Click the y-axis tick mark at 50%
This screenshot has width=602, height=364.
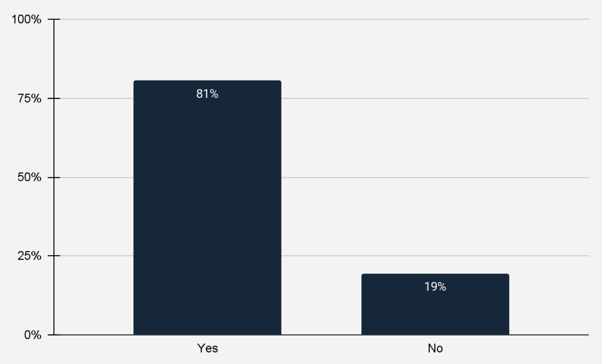(x=51, y=177)
